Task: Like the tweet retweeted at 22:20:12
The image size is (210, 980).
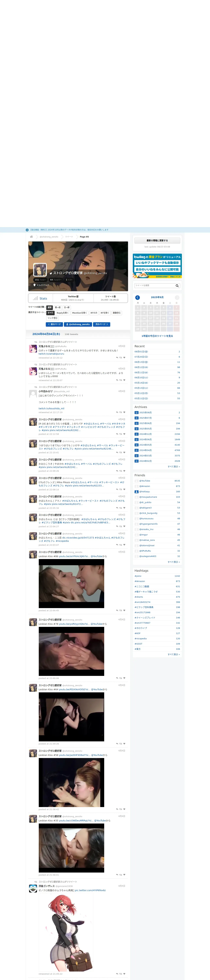Action: click(124, 358)
